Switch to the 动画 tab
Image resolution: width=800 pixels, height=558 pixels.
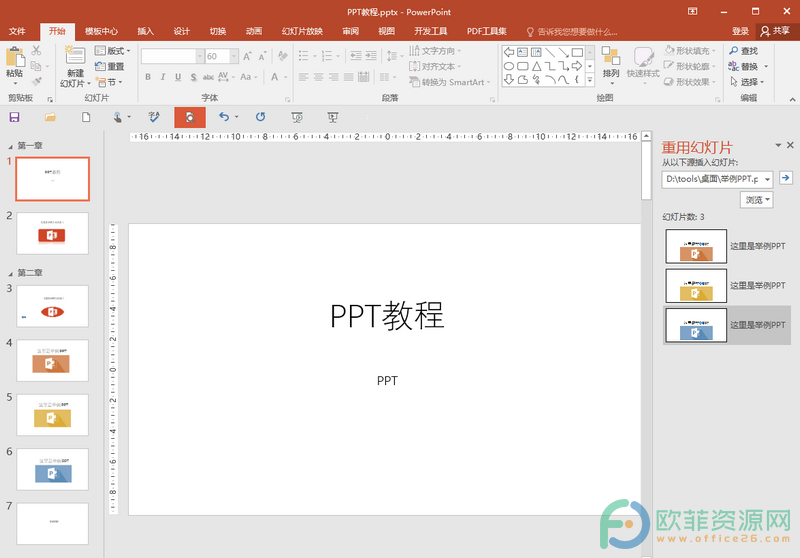[x=254, y=31]
